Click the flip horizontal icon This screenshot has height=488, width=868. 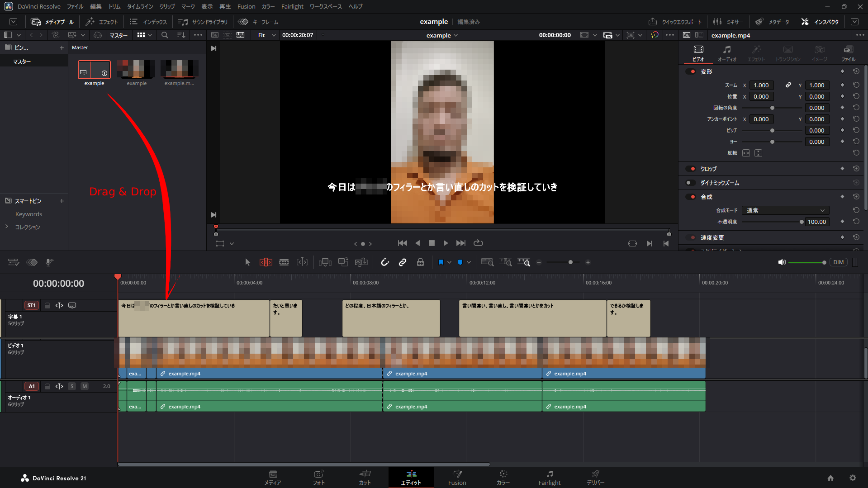pyautogui.click(x=746, y=153)
